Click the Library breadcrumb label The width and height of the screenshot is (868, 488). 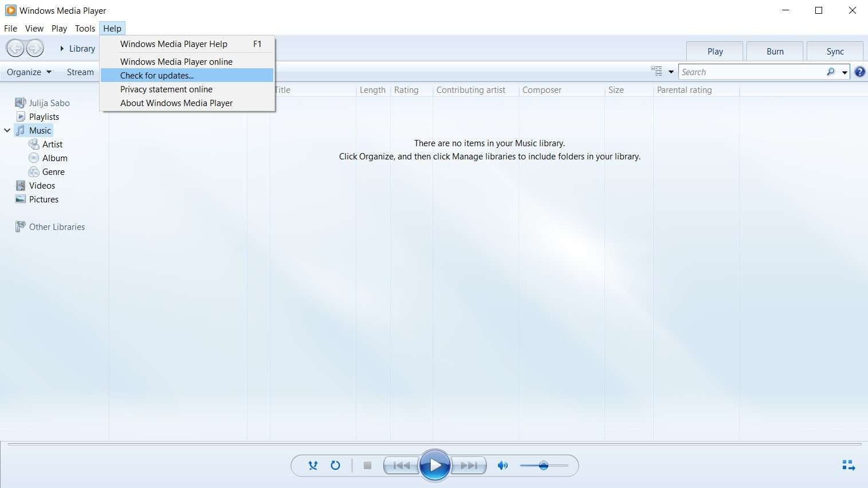coord(82,49)
